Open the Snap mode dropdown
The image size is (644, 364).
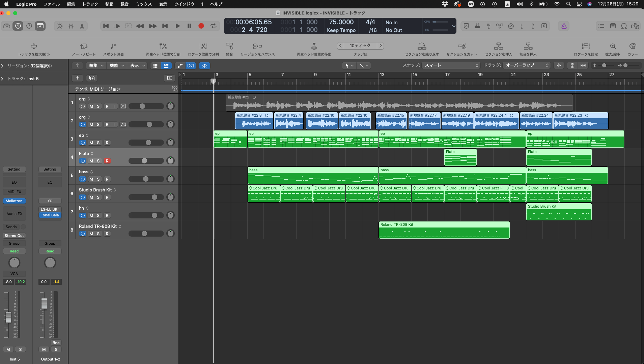(x=451, y=65)
